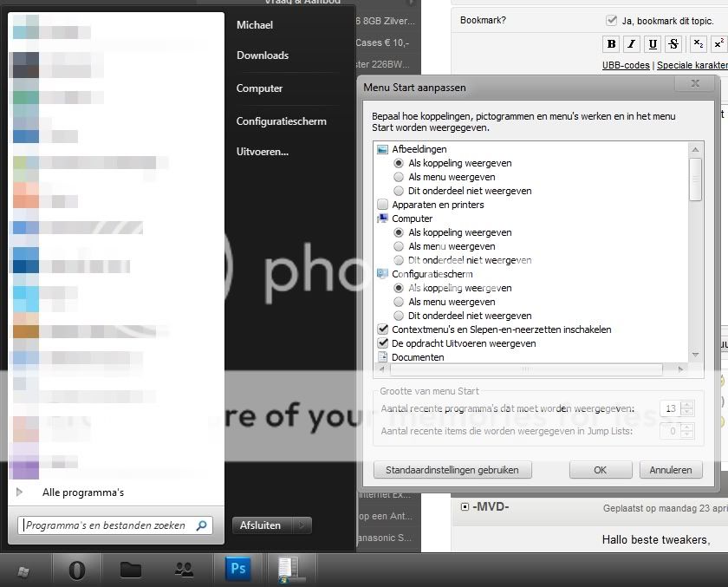Select 'Dit onderdeel niet weergeven' under Configuratiescherm
This screenshot has height=587, width=728.
click(399, 316)
